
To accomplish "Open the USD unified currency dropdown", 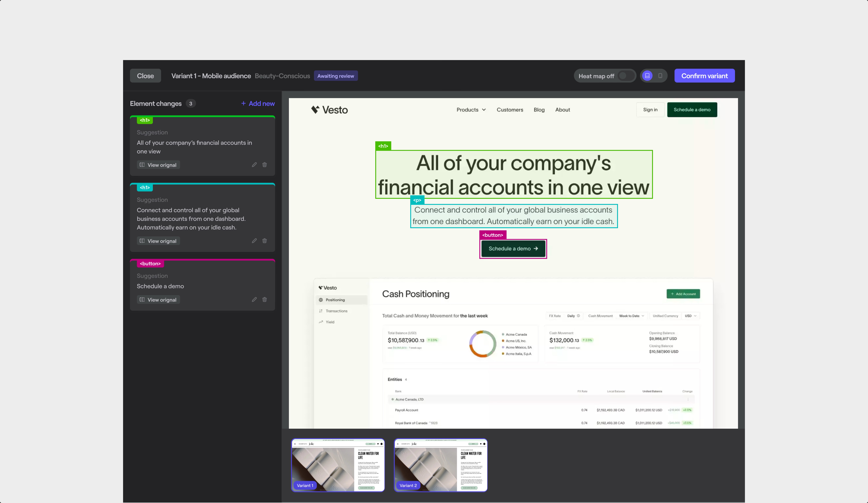I will (690, 316).
